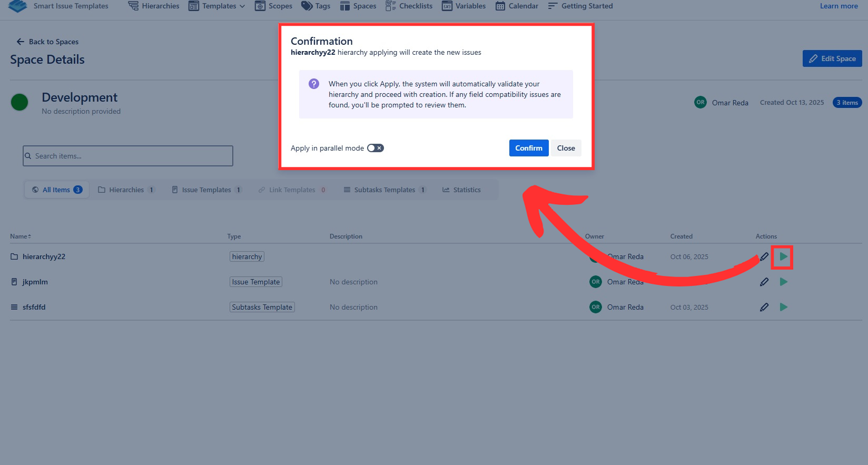Viewport: 868px width, 465px height.
Task: Close the Confirmation dialog
Action: 566,148
